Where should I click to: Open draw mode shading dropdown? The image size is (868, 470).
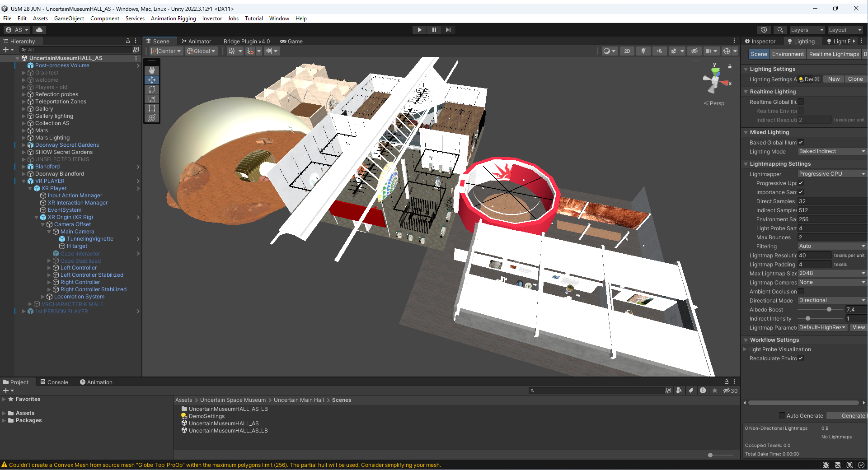610,51
